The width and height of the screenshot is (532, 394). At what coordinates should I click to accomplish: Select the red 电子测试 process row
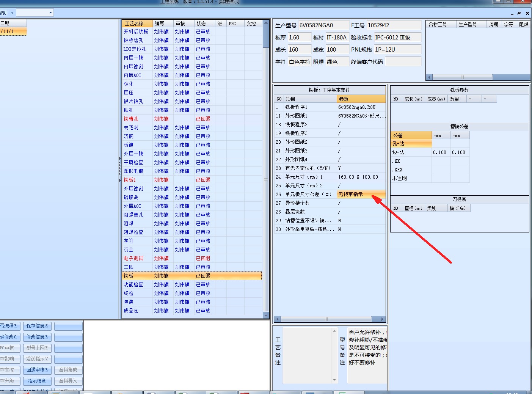192,259
